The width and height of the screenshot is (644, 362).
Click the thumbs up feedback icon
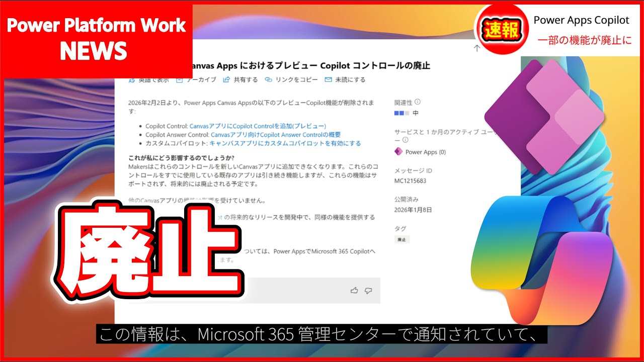tap(354, 290)
